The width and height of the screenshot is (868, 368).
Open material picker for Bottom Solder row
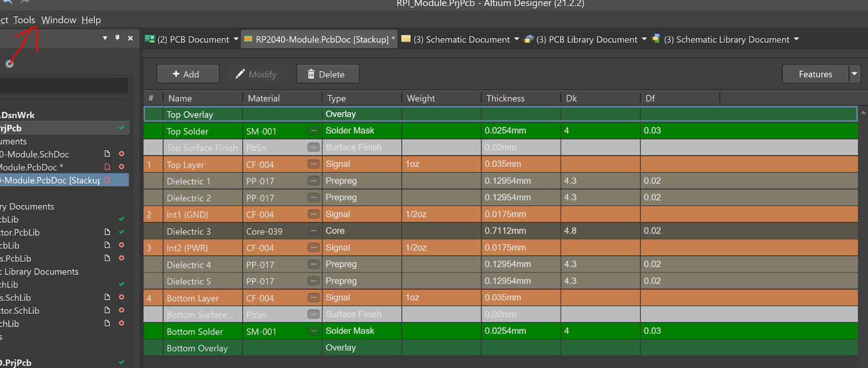(x=314, y=331)
